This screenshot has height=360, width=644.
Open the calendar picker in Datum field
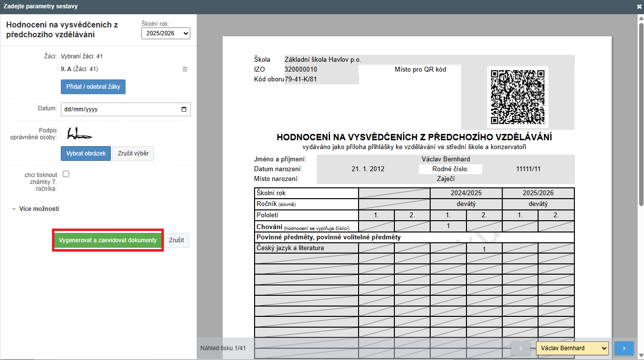click(184, 109)
